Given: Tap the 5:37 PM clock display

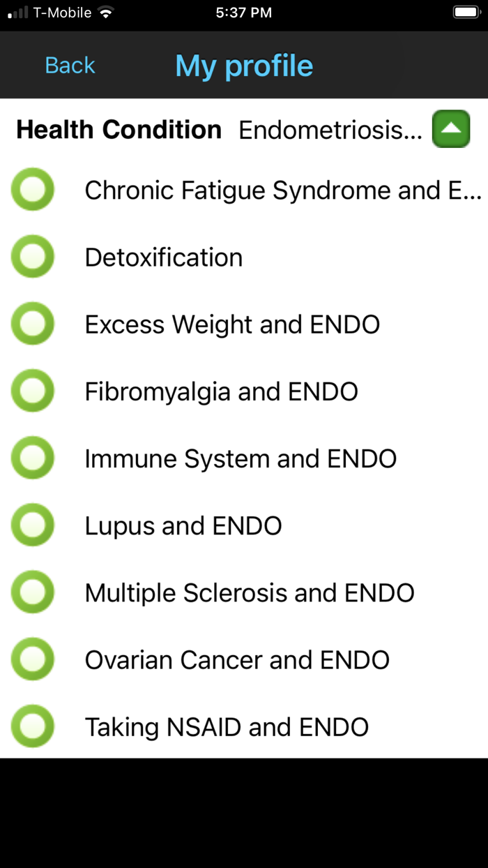Looking at the screenshot, I should point(243,11).
